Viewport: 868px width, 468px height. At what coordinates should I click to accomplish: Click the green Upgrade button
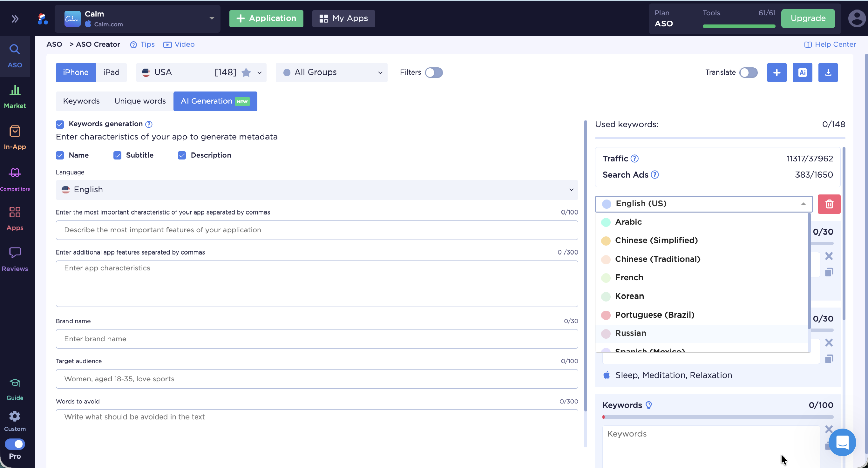click(x=808, y=18)
